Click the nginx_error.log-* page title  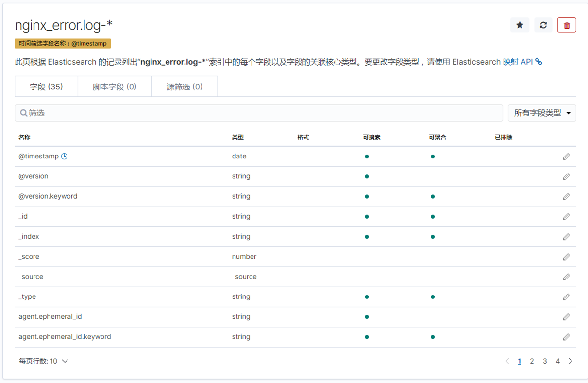coord(64,25)
